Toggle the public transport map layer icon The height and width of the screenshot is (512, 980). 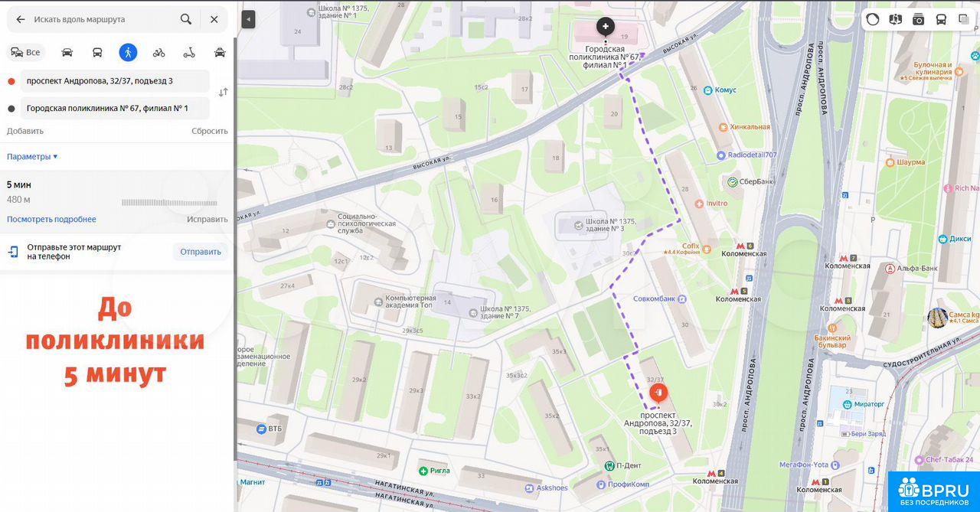click(941, 20)
